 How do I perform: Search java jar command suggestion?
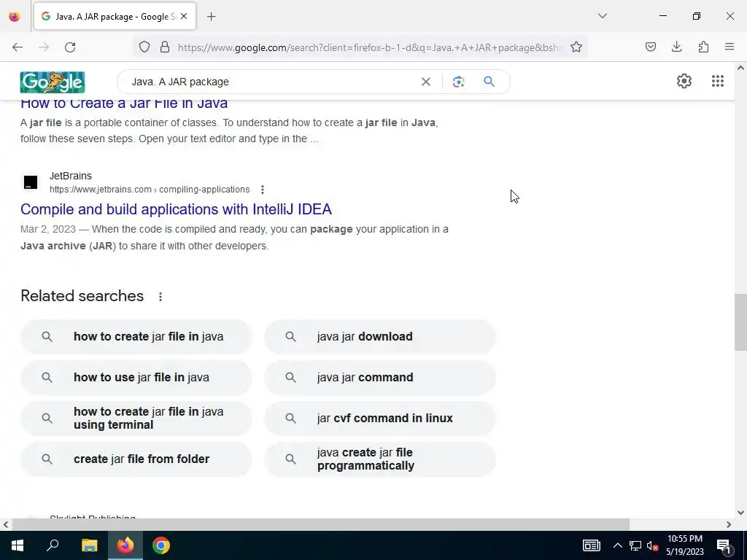point(380,378)
